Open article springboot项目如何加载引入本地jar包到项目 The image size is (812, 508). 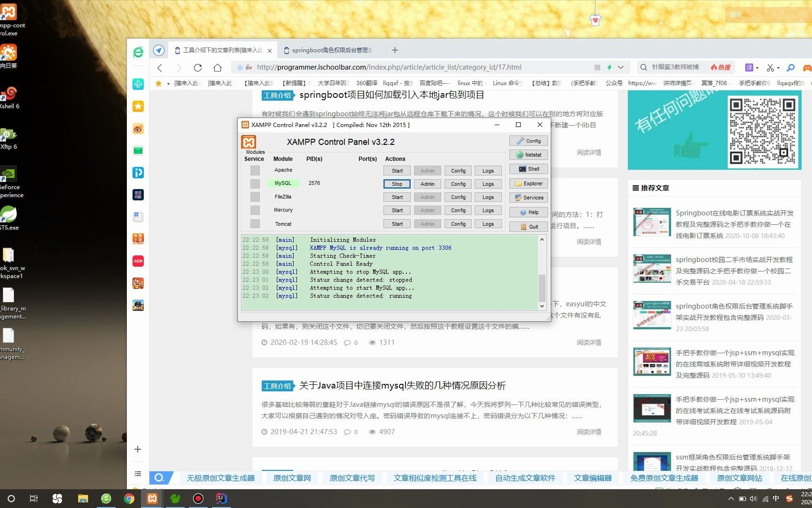pos(392,95)
